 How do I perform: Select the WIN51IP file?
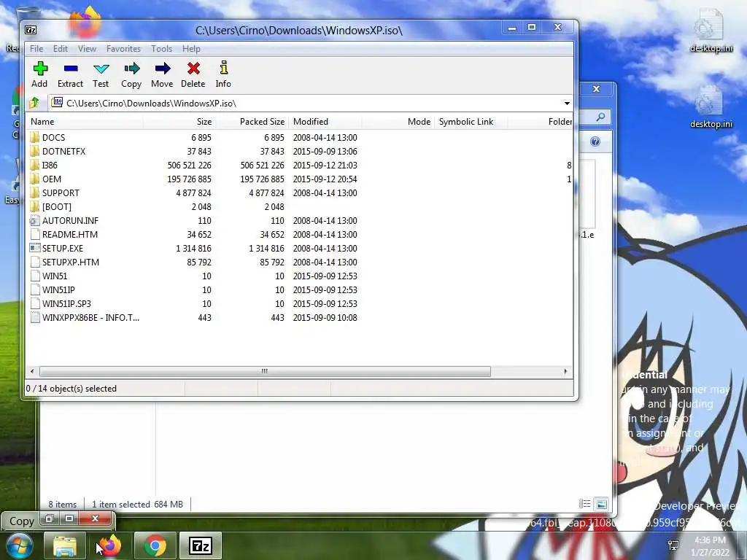click(58, 289)
